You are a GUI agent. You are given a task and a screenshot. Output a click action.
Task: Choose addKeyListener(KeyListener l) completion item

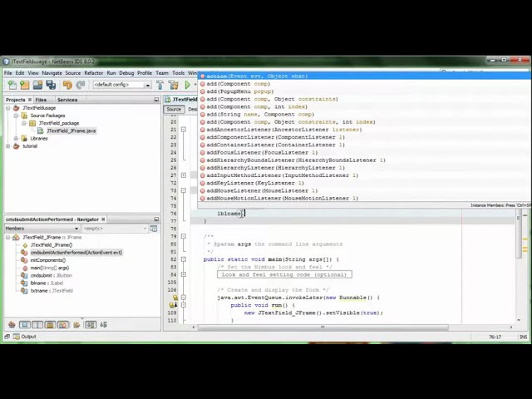(x=364, y=183)
